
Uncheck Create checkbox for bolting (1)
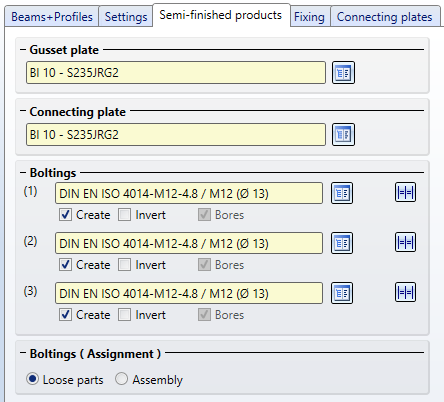pyautogui.click(x=65, y=215)
